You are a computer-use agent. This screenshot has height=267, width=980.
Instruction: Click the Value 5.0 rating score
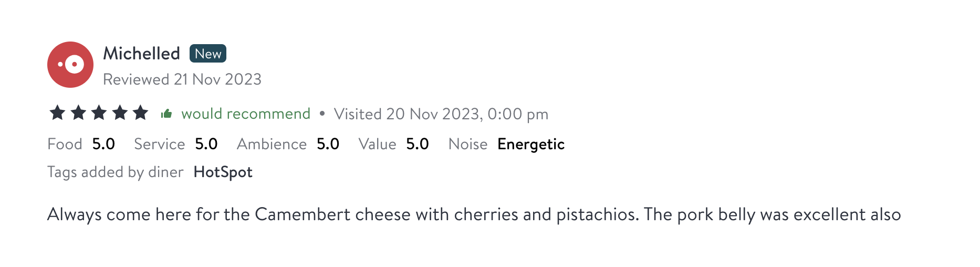click(x=417, y=144)
